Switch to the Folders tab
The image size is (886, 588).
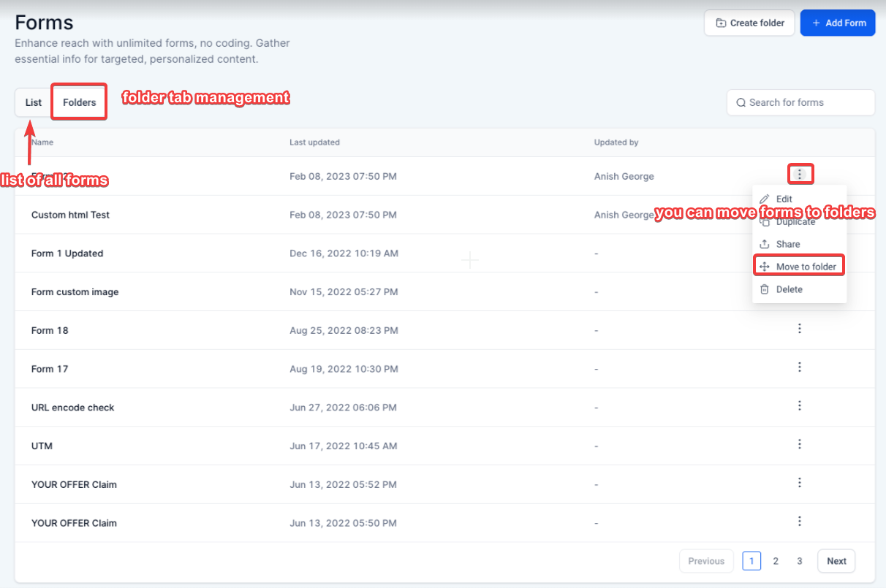tap(79, 102)
